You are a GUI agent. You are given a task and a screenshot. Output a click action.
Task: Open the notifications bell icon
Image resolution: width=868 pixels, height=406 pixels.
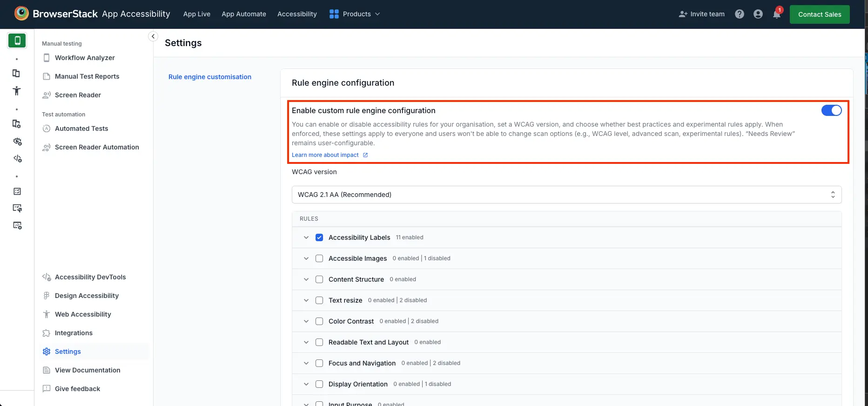pyautogui.click(x=777, y=14)
